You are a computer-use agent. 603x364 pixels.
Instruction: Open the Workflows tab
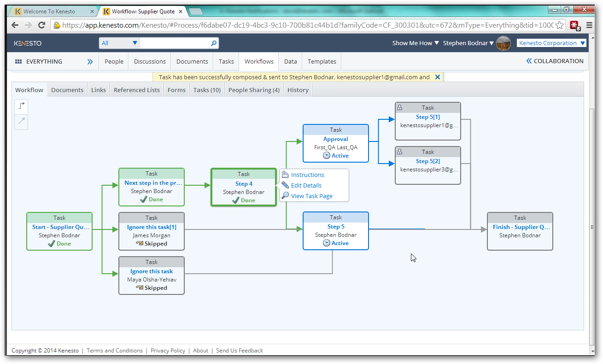coord(259,61)
